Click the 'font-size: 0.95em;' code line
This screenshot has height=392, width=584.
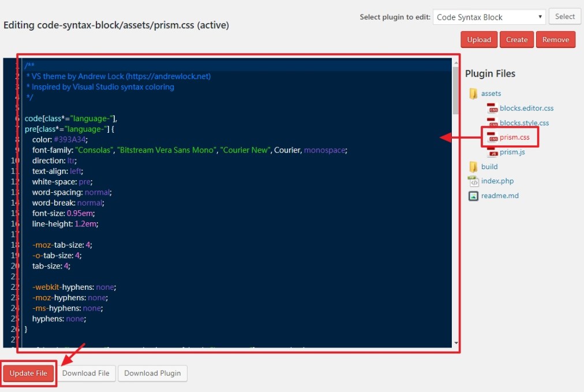point(63,213)
